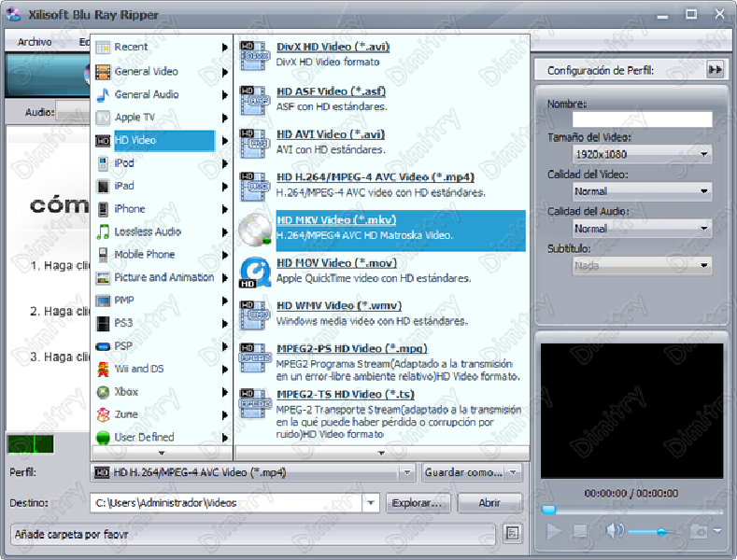737x560 pixels.
Task: Open Calidad del Video dropdown
Action: pos(642,191)
